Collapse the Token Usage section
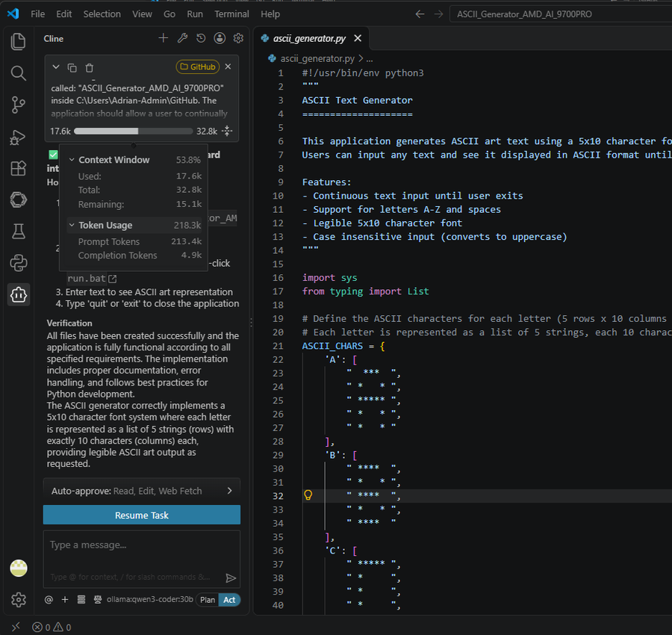 (x=72, y=225)
